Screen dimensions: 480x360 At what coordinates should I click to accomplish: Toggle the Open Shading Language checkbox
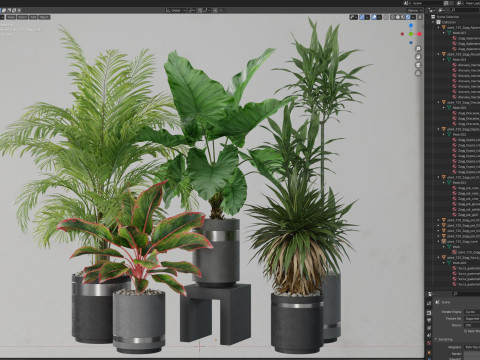[466, 331]
